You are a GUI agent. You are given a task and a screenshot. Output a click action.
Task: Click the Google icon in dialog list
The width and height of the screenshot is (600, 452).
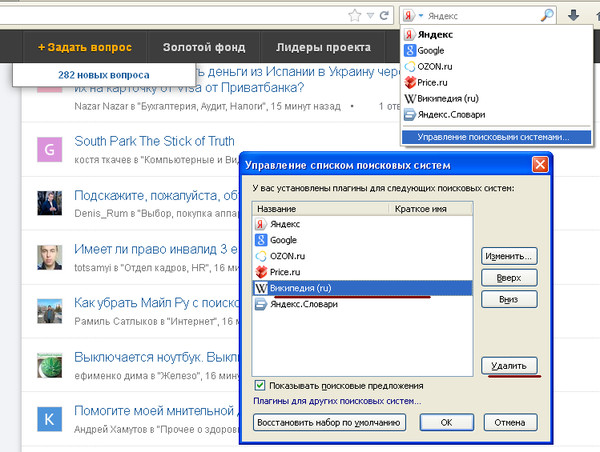tap(261, 240)
